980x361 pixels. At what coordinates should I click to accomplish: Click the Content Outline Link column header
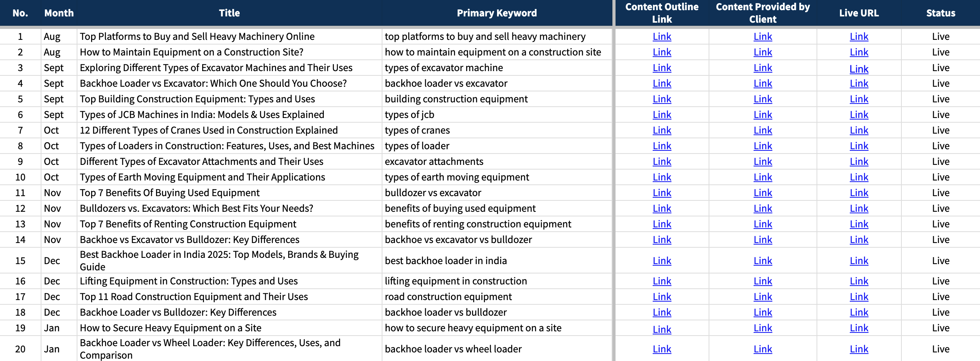pyautogui.click(x=662, y=13)
